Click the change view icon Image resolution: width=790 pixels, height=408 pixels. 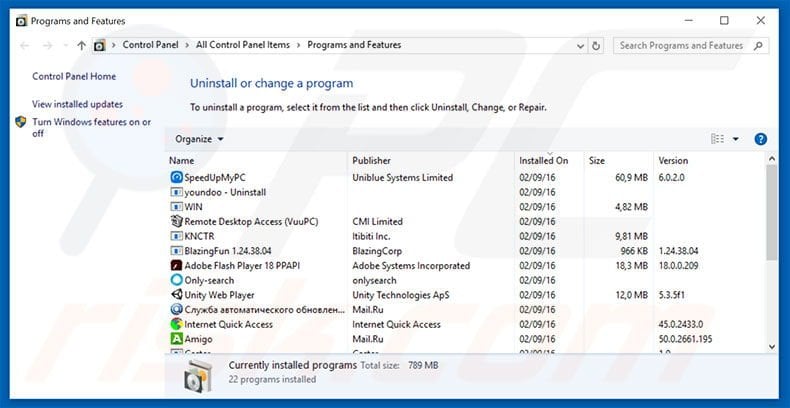click(x=717, y=139)
